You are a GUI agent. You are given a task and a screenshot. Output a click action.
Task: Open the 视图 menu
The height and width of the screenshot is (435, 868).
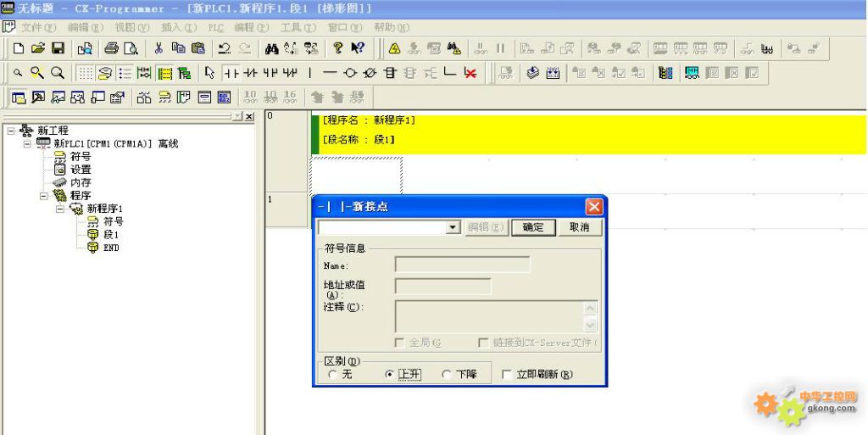[x=131, y=28]
